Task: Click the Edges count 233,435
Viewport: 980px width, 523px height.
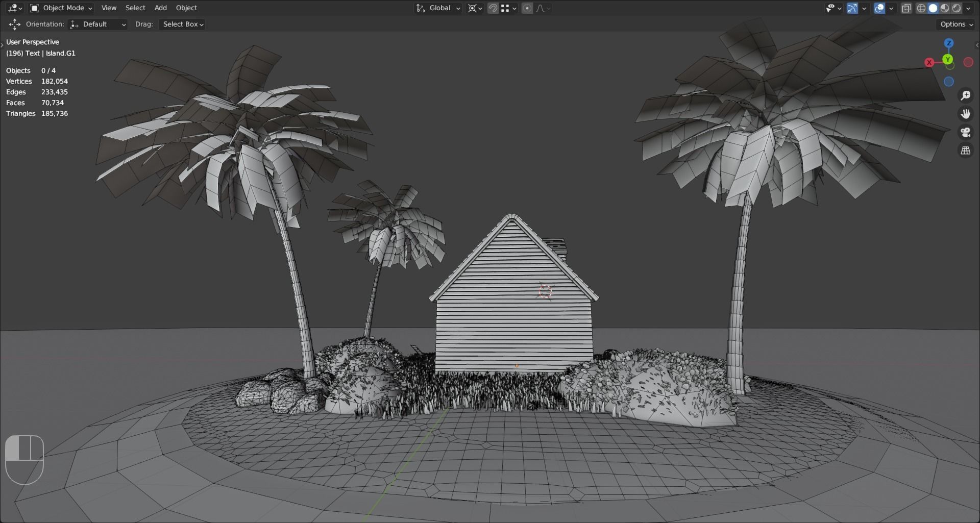Action: pos(55,92)
